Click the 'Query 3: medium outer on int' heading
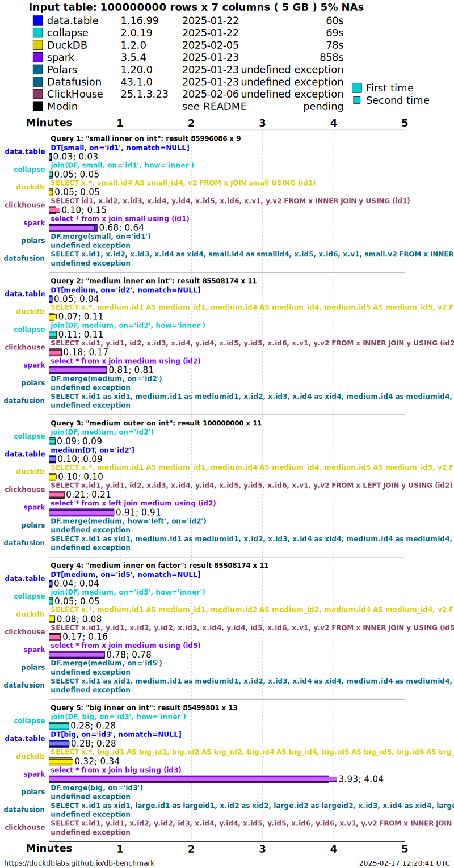The image size is (454, 868). pos(156,423)
